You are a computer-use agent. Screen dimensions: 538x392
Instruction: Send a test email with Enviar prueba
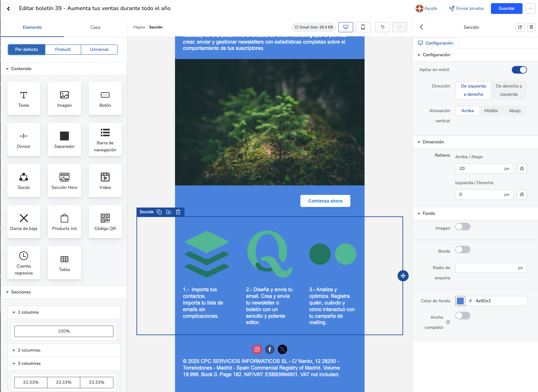(x=466, y=9)
